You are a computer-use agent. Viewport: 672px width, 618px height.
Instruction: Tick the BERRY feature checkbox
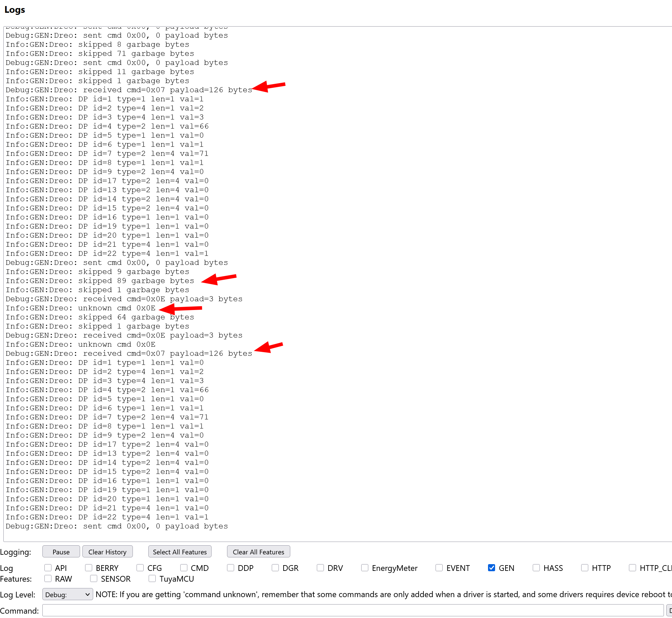tap(89, 568)
